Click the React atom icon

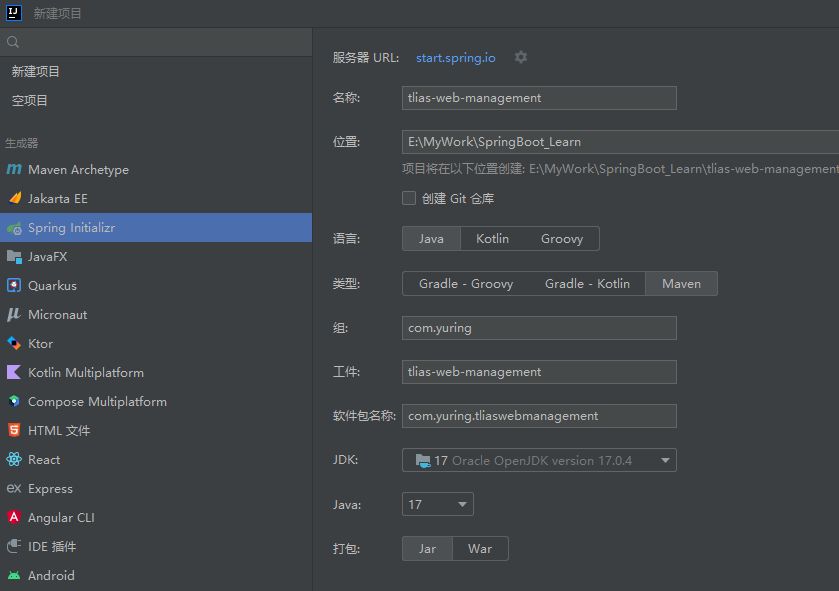click(14, 460)
